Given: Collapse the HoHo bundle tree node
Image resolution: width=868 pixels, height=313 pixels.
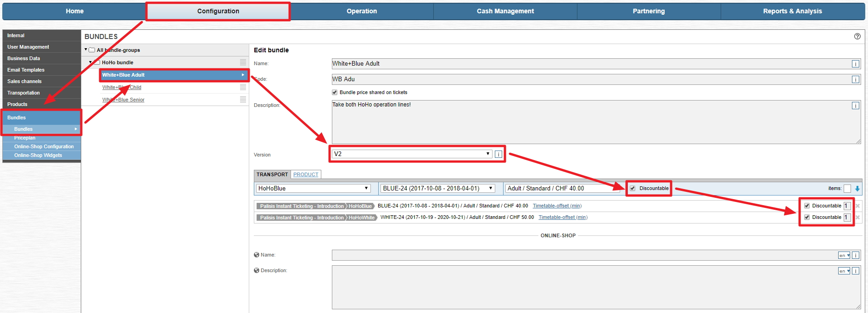Looking at the screenshot, I should pyautogui.click(x=90, y=62).
